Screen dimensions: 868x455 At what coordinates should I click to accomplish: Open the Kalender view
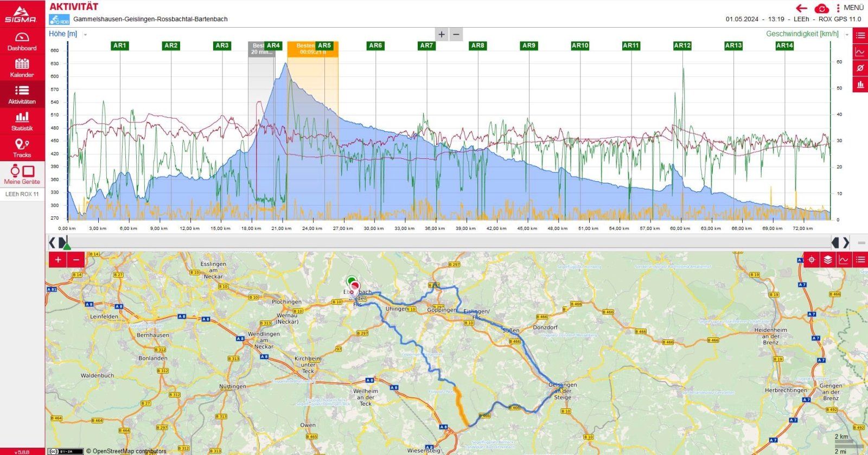(x=22, y=68)
